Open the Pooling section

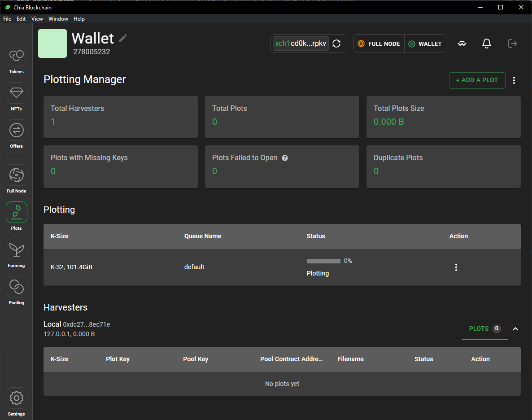point(17,287)
